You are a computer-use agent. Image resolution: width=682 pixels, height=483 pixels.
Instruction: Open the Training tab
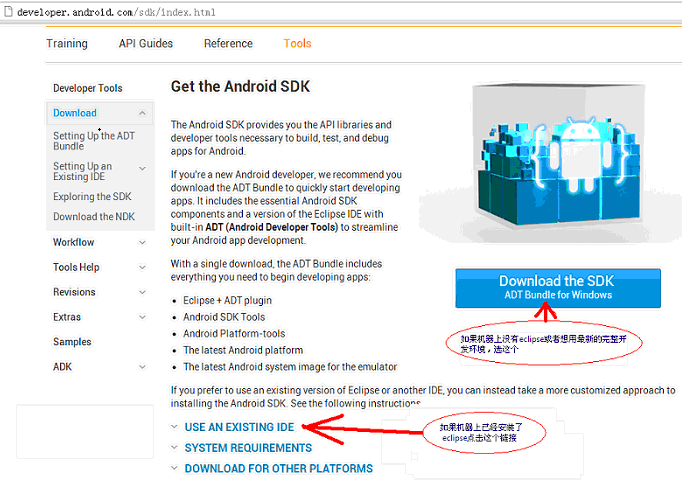pyautogui.click(x=67, y=44)
